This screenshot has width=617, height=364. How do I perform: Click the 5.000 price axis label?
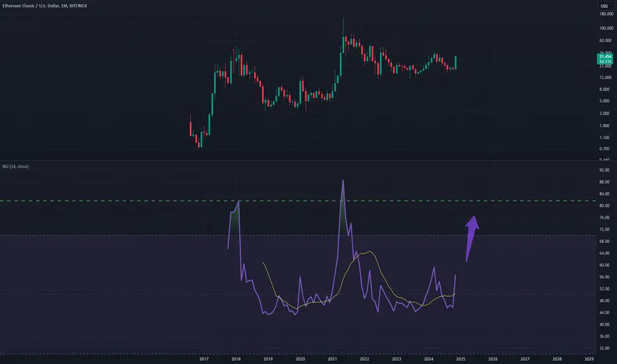click(x=604, y=101)
